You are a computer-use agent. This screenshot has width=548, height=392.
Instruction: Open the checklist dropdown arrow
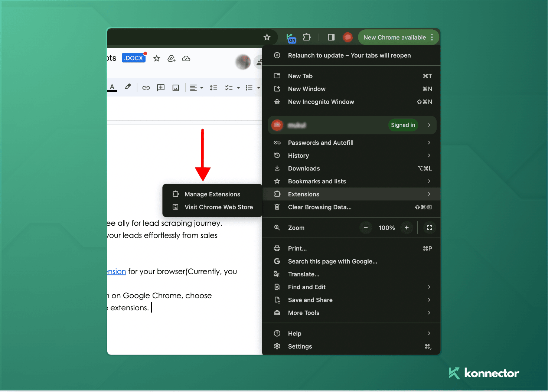(238, 88)
